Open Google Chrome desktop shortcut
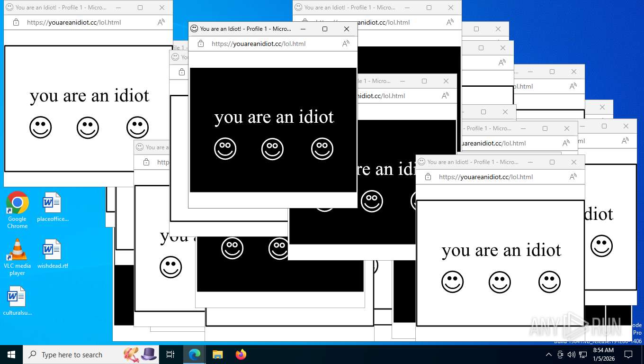The image size is (644, 364). click(18, 210)
